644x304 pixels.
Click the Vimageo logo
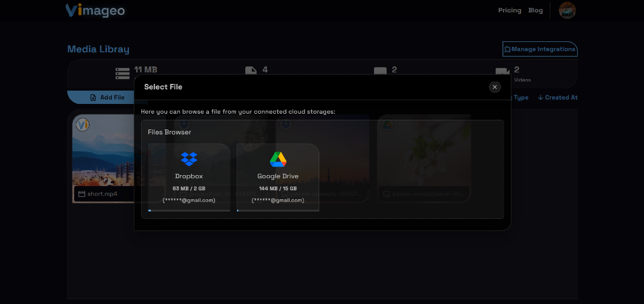[95, 10]
